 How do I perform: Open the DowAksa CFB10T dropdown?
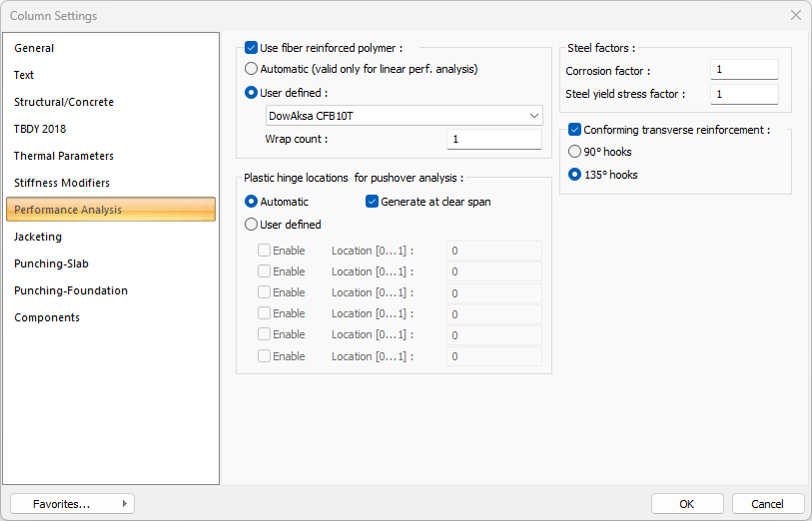[x=404, y=116]
